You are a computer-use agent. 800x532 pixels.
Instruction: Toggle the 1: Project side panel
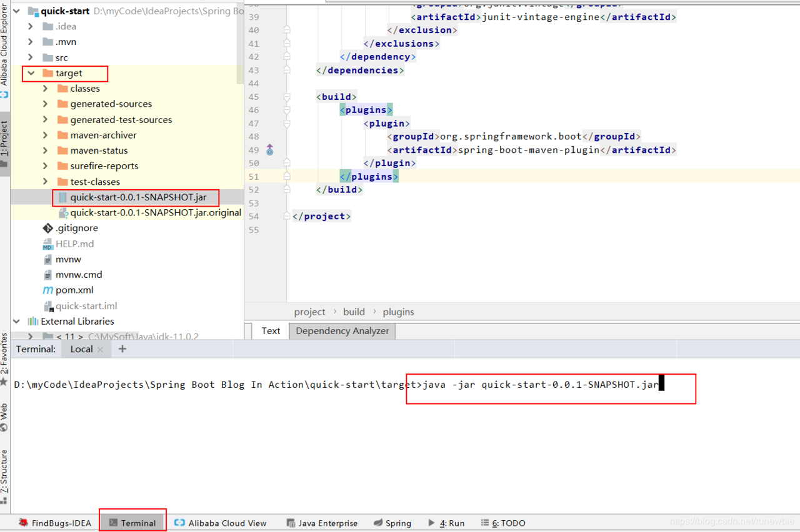pyautogui.click(x=5, y=144)
